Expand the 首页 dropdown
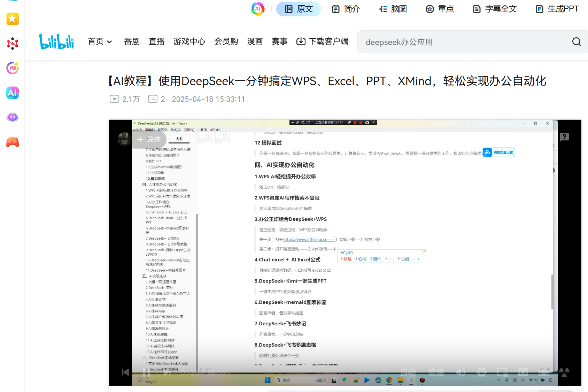This screenshot has width=588, height=392. tap(100, 42)
